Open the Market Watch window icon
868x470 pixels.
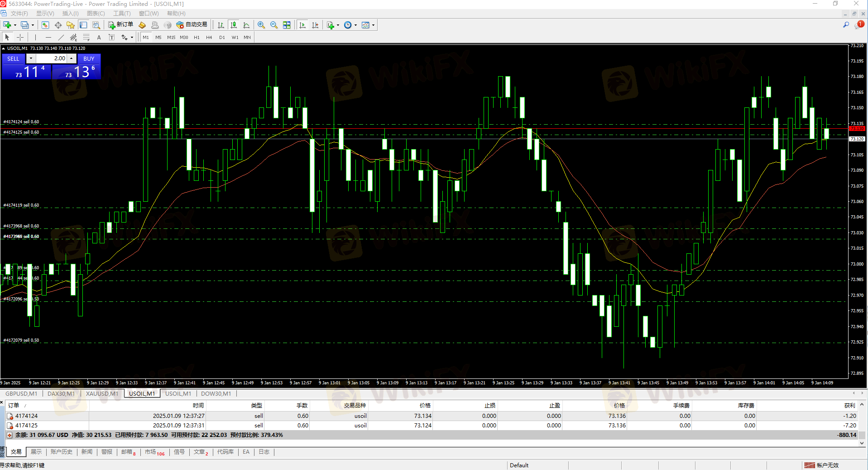[x=45, y=25]
